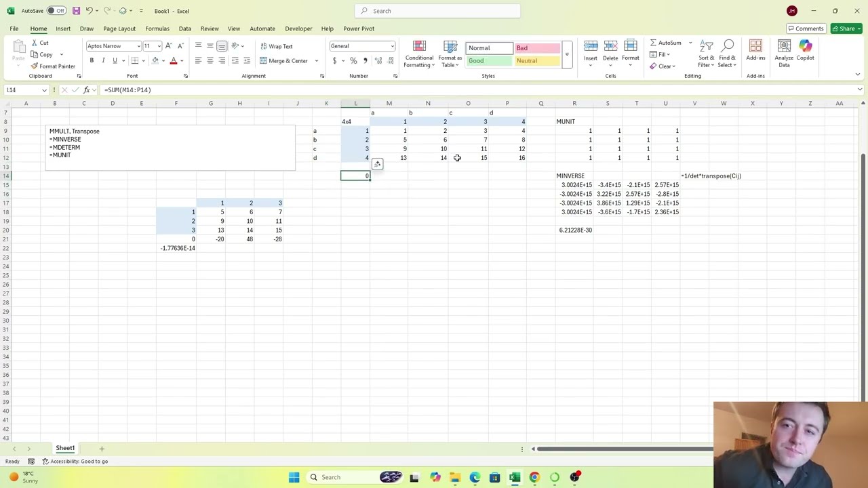The width and height of the screenshot is (868, 488).
Task: Open the Conditional Formatting menu
Action: pyautogui.click(x=419, y=54)
